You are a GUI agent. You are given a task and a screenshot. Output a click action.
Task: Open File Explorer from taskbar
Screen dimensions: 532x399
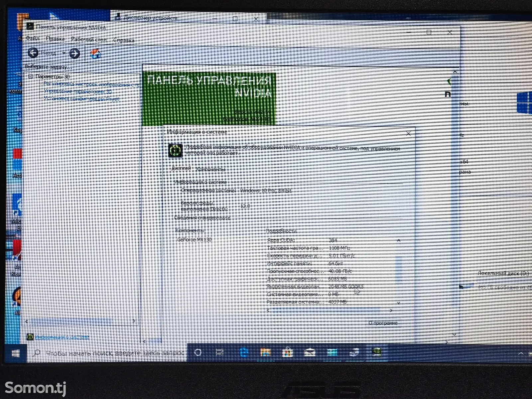click(x=266, y=352)
